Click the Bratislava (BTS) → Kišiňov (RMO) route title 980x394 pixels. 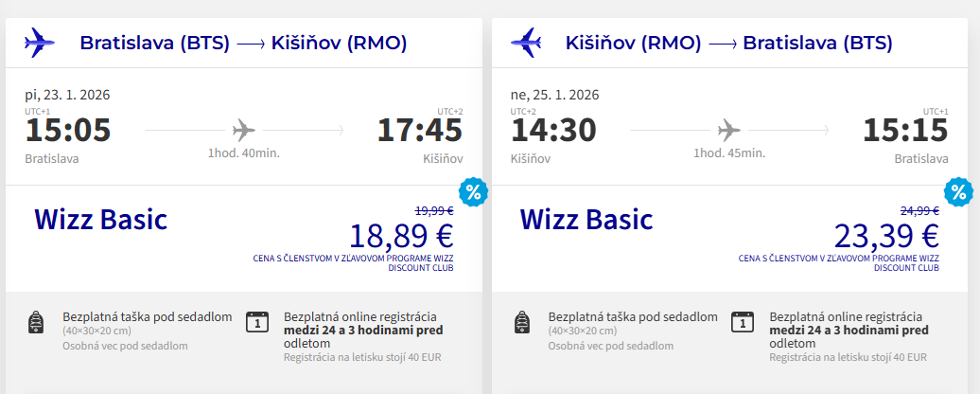click(243, 43)
